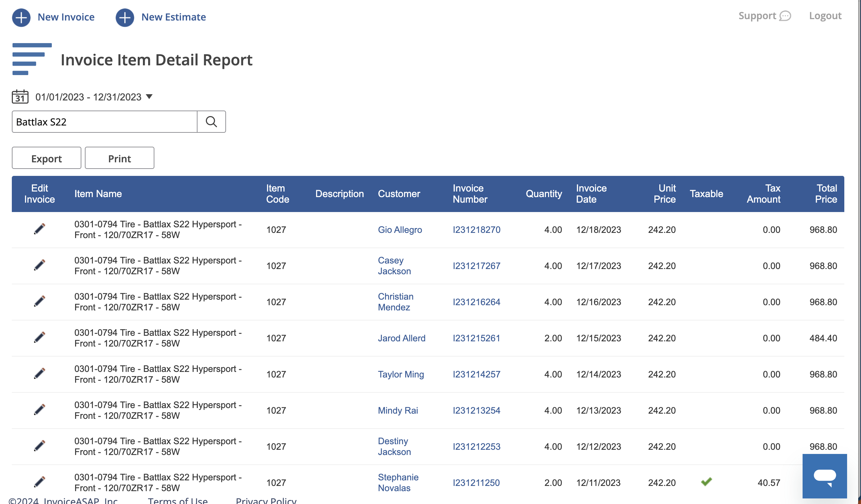Click pencil icon for invoice I231215261
The image size is (861, 504).
[x=39, y=338]
